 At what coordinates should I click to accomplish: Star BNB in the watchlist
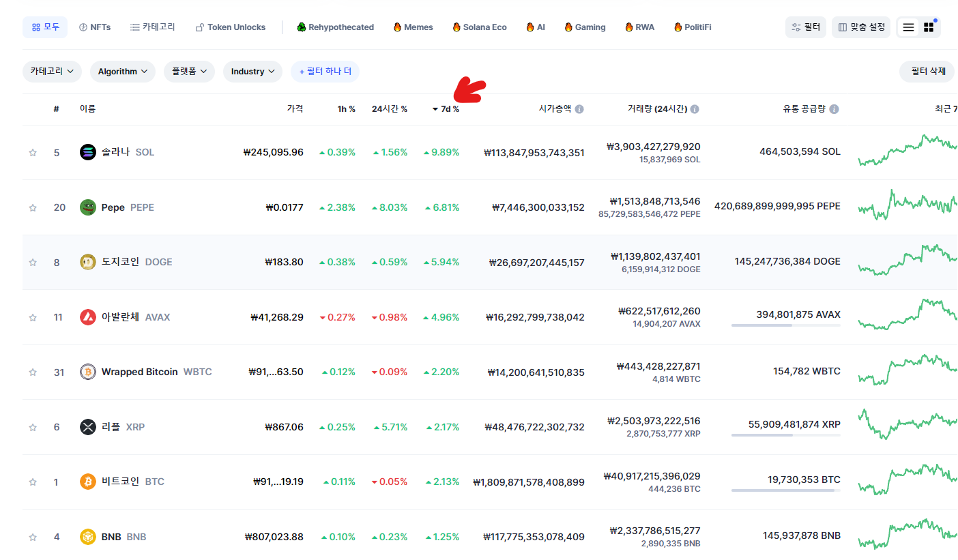[33, 537]
